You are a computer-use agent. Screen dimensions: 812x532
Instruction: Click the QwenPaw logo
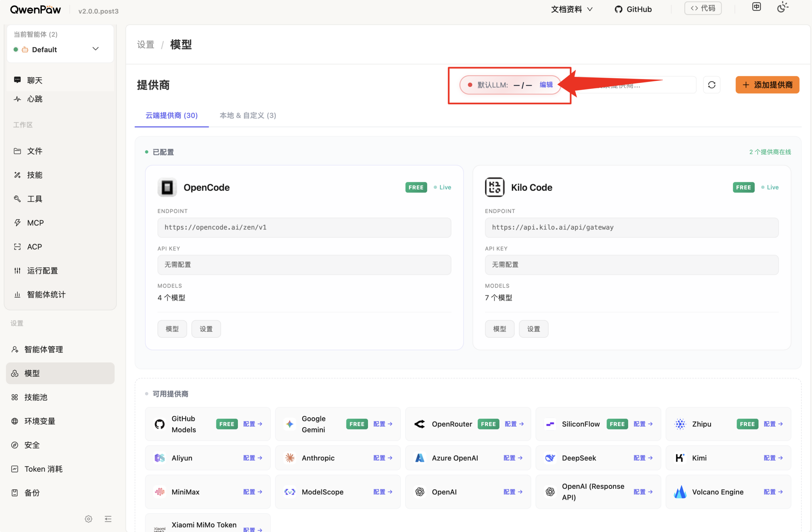(36, 10)
